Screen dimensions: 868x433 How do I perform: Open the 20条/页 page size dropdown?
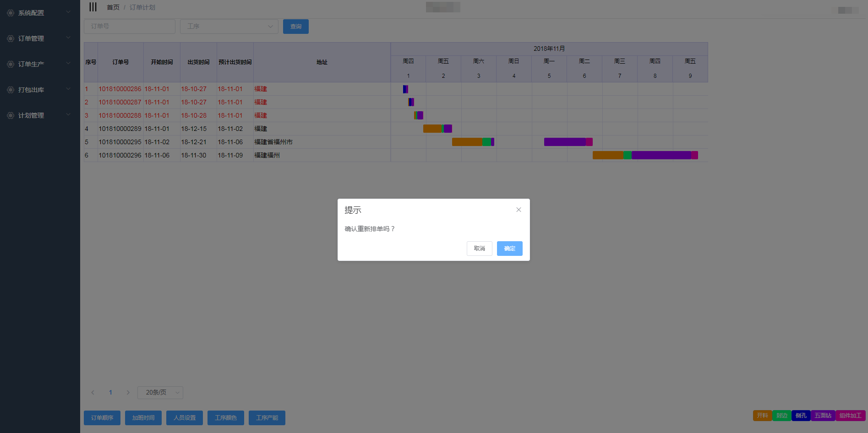point(160,392)
